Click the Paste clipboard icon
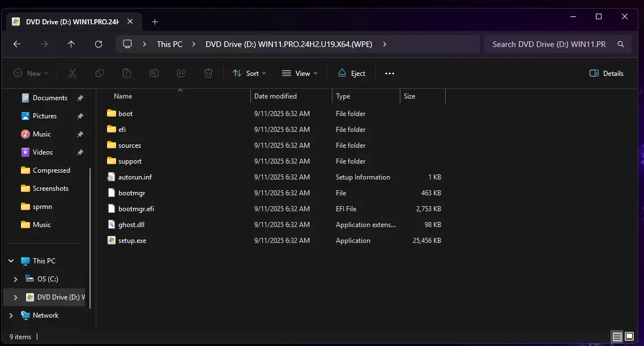 (126, 73)
